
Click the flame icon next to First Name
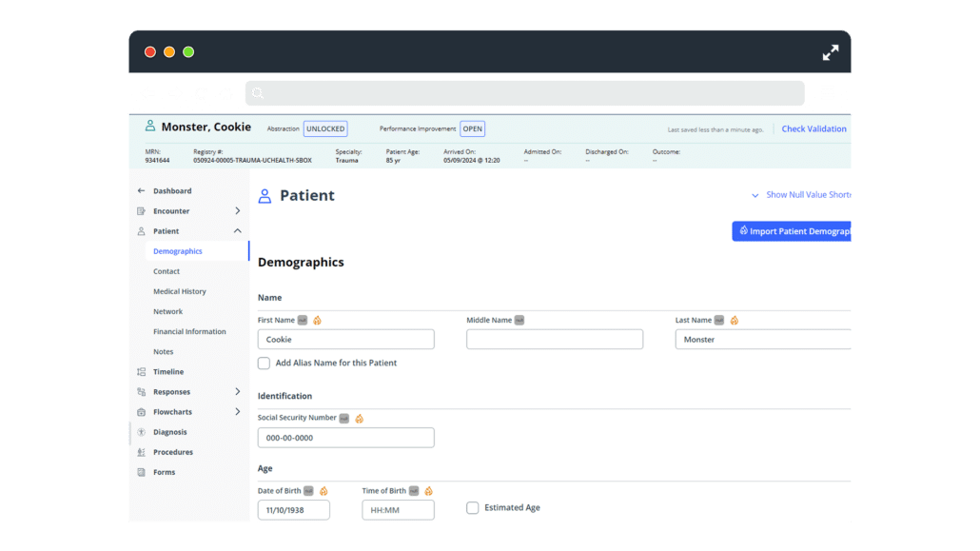[x=317, y=320]
